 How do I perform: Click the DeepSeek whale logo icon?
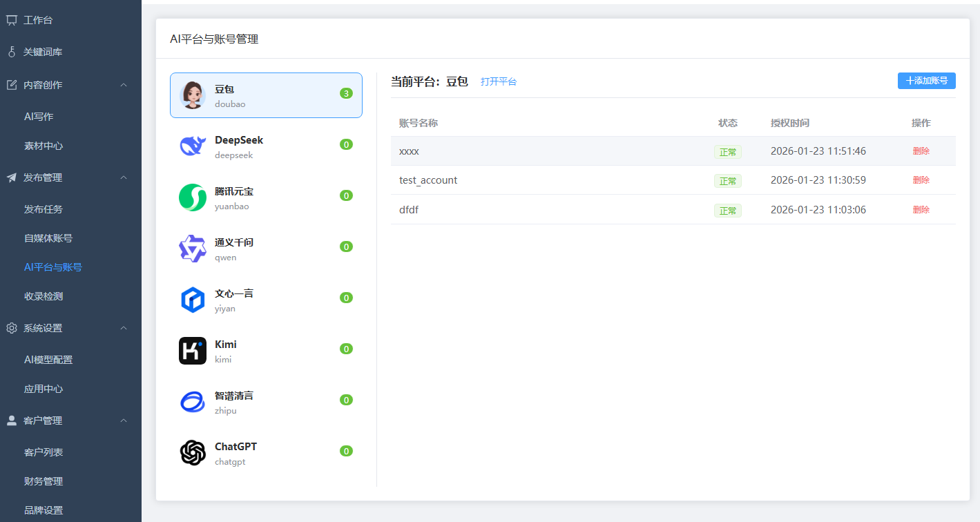pos(193,146)
